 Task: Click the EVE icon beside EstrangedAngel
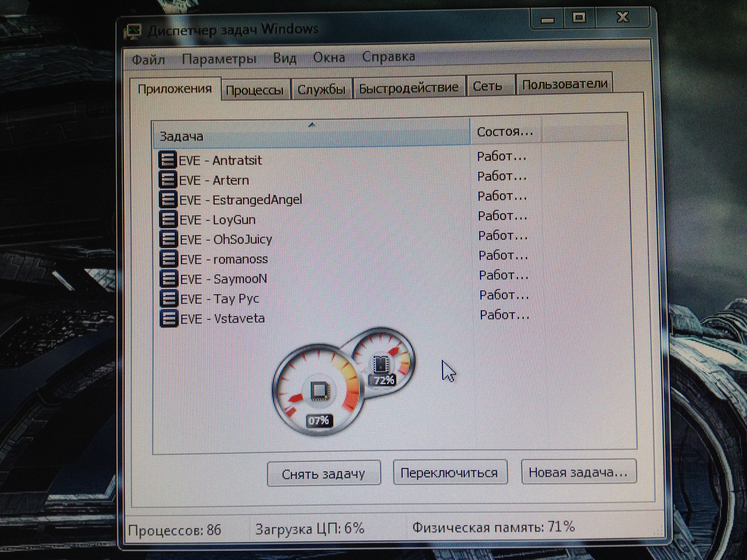pos(168,199)
